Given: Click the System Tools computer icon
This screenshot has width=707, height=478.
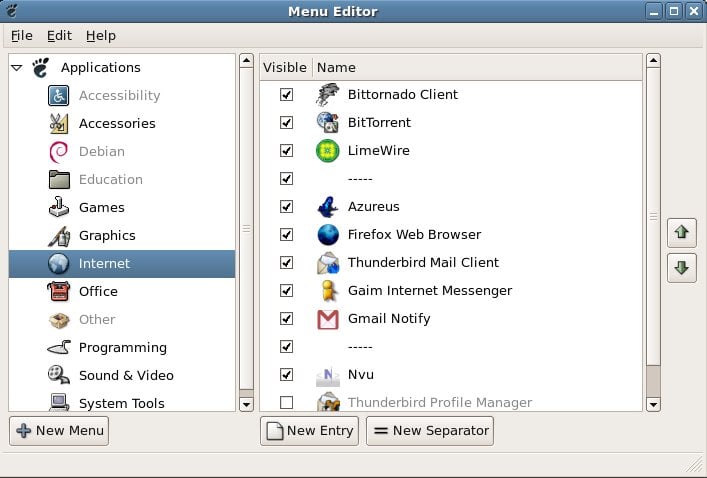Looking at the screenshot, I should [59, 402].
